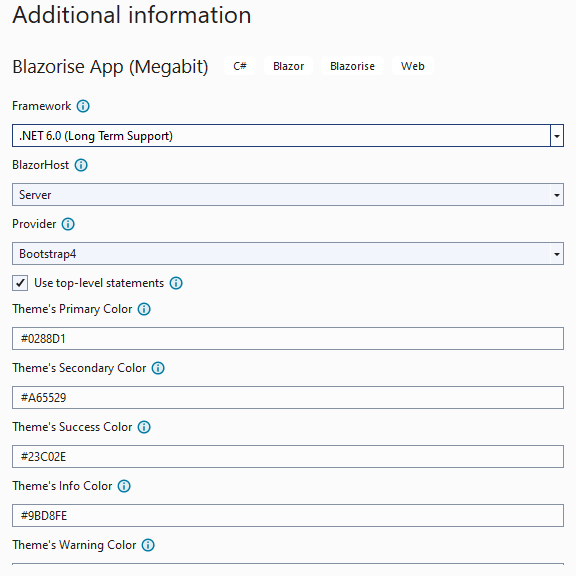The image size is (576, 576).
Task: Click the Provider info icon
Action: 68,224
